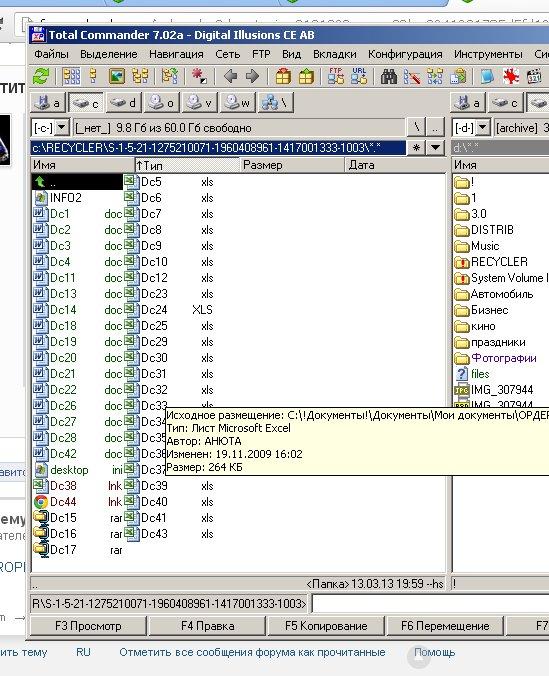Click the unpack files box icon

(x=306, y=77)
